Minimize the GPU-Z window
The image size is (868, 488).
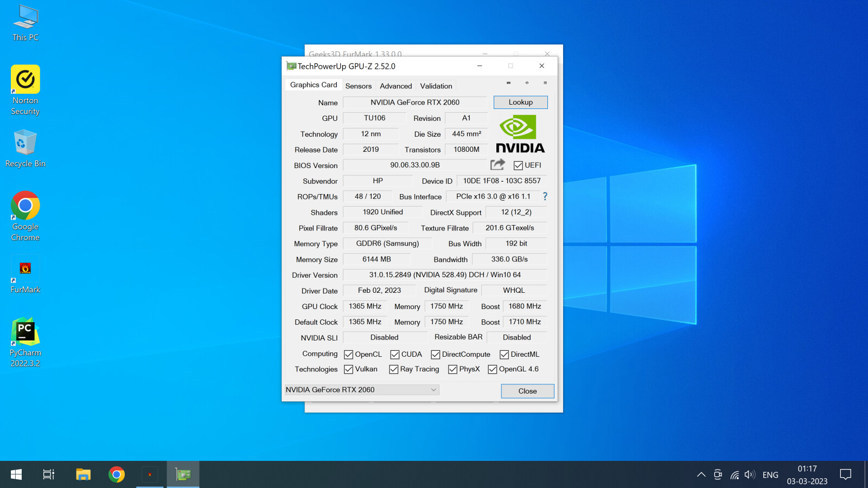(480, 66)
